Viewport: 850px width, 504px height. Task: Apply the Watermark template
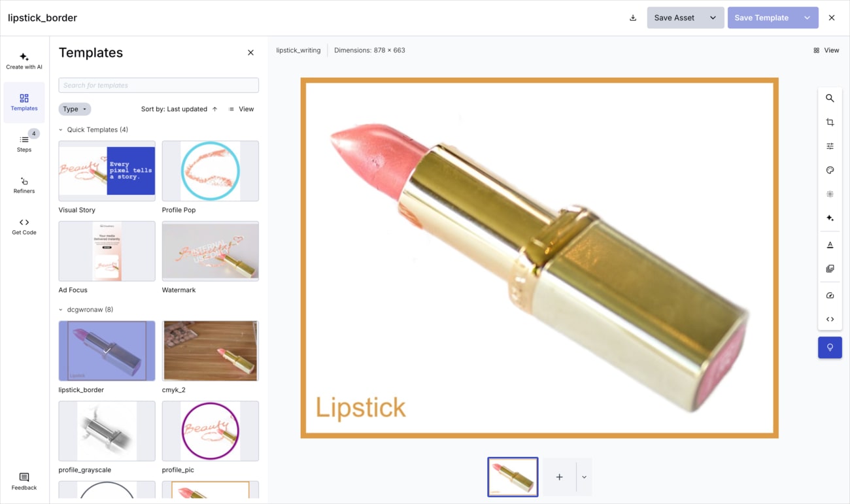click(x=211, y=251)
